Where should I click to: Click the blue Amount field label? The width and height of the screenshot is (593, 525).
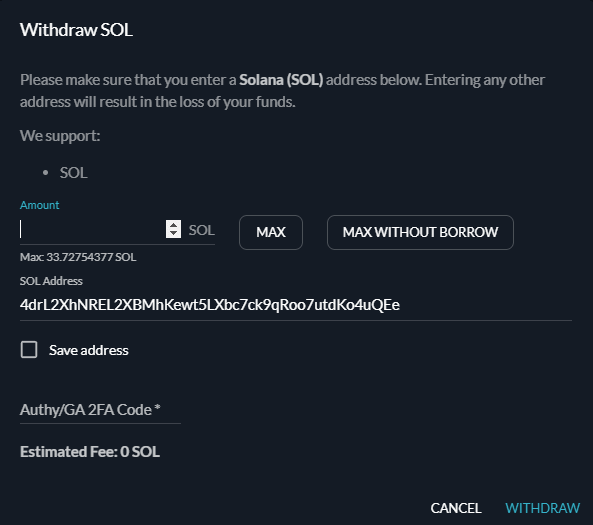coord(39,205)
